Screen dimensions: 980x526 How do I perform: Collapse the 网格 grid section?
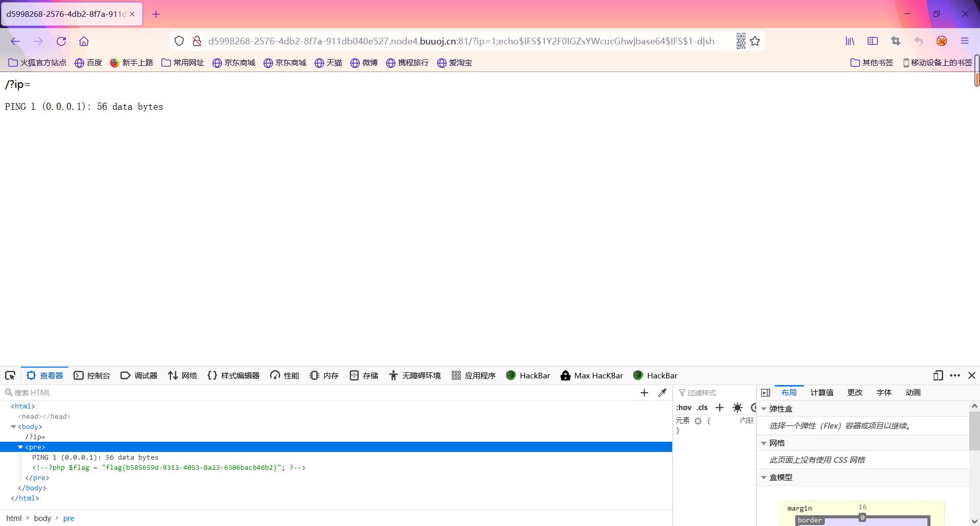764,443
